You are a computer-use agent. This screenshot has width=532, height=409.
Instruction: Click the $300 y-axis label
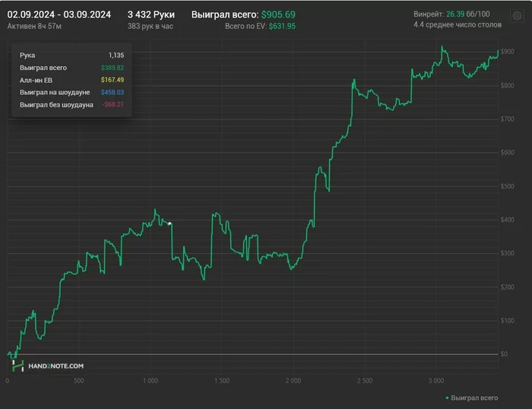tap(507, 253)
